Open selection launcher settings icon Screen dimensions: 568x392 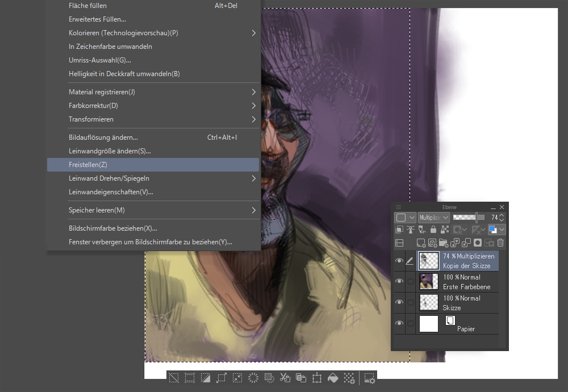tap(369, 378)
